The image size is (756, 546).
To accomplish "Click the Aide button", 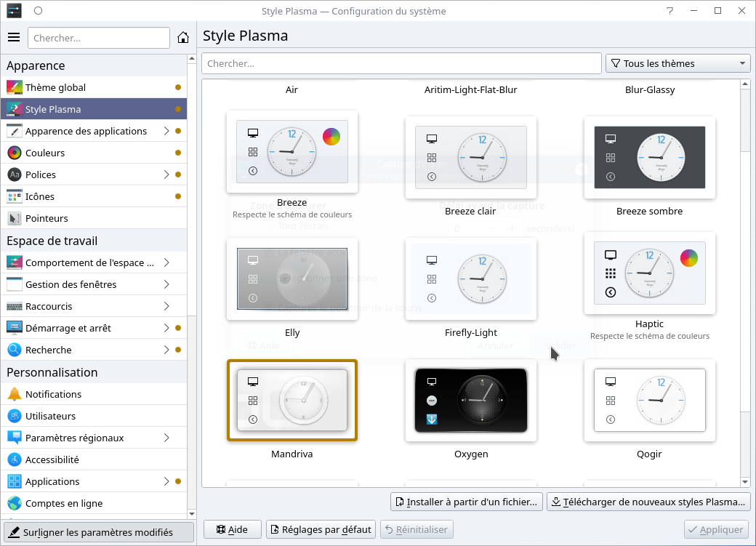I will (233, 529).
